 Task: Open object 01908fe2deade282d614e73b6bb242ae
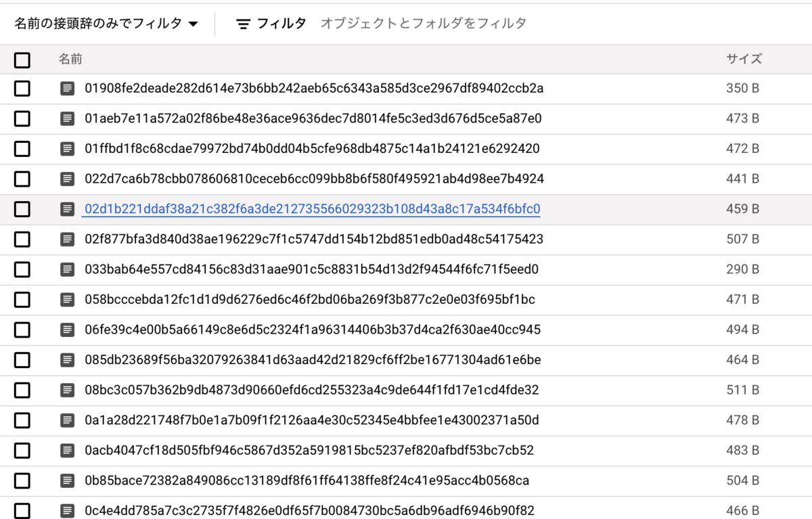(x=314, y=89)
